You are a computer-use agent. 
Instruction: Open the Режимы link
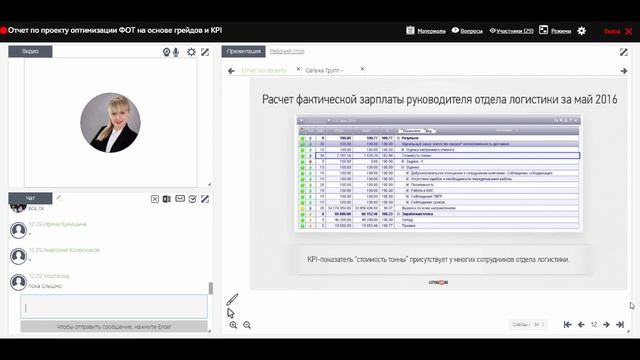[x=561, y=31]
